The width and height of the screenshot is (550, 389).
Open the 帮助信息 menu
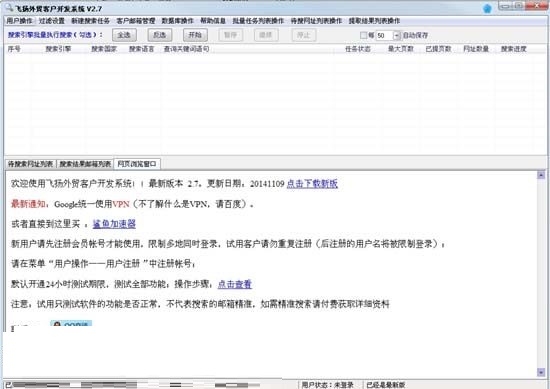click(x=213, y=21)
